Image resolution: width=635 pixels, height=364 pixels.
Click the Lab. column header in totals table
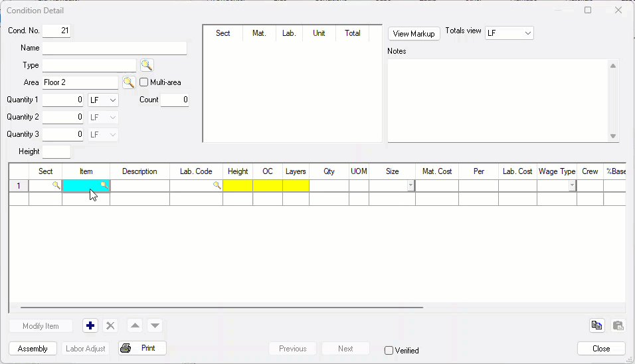(289, 33)
